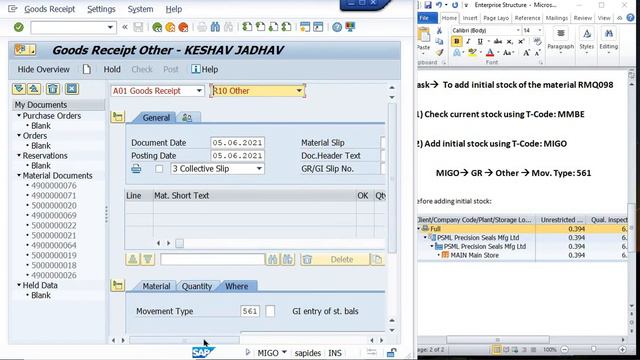Open the Goods Receipt menu
Viewport: 640px width, 360px height.
tap(50, 9)
